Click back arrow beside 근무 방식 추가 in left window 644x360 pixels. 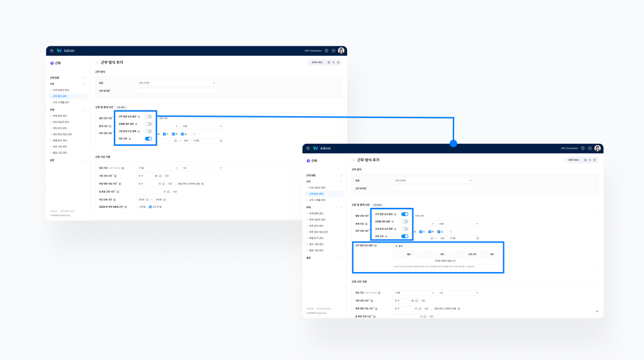coord(97,62)
